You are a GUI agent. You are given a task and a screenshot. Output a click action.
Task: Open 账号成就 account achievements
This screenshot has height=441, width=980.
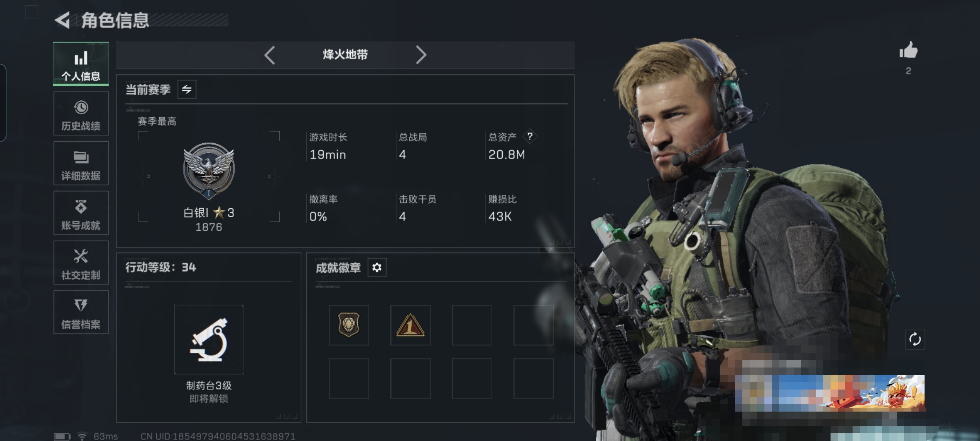point(81,213)
